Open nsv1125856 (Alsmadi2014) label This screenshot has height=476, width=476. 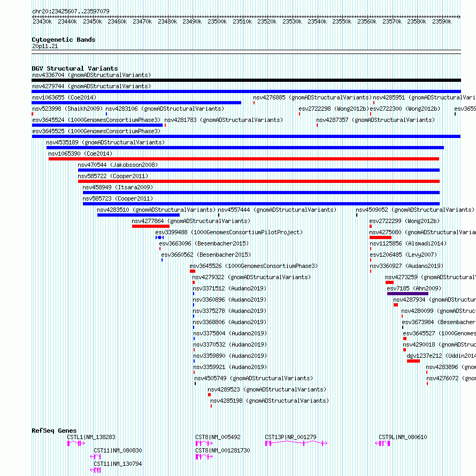click(x=408, y=243)
